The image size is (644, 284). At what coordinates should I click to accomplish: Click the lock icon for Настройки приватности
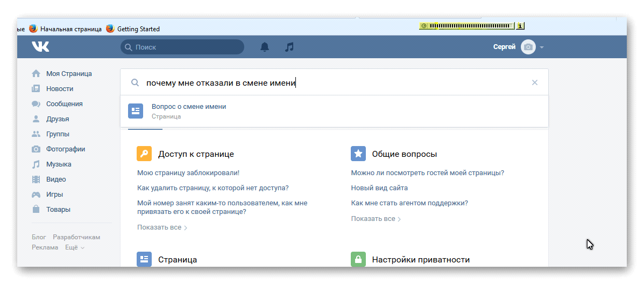tap(358, 259)
